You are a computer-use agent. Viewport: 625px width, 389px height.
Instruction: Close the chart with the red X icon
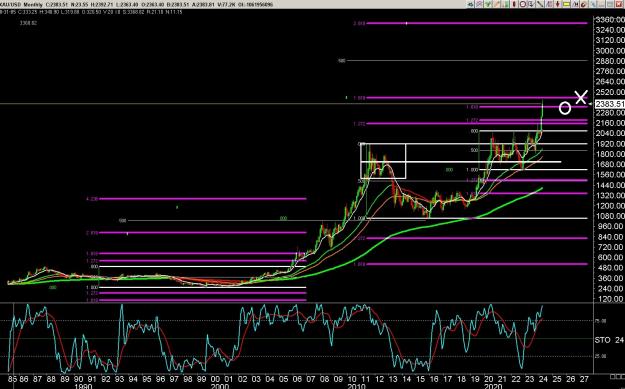tap(619, 4)
